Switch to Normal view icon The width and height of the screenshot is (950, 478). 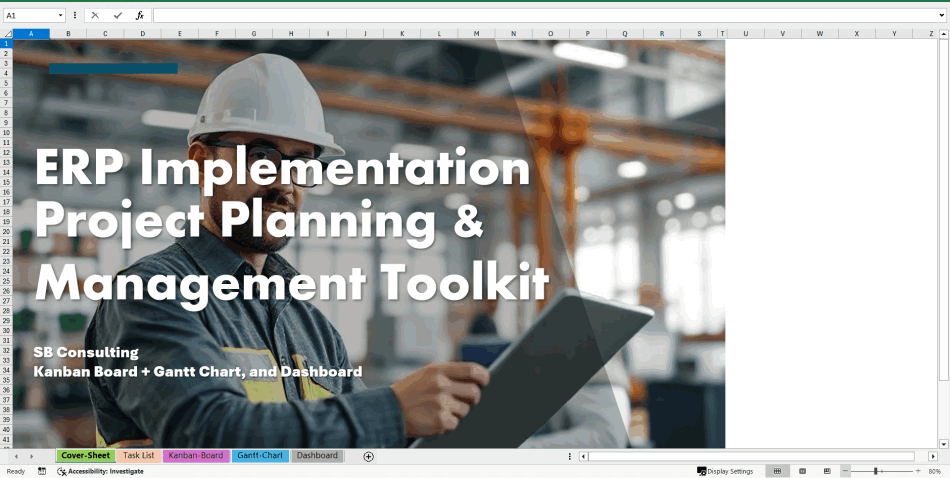tap(777, 471)
